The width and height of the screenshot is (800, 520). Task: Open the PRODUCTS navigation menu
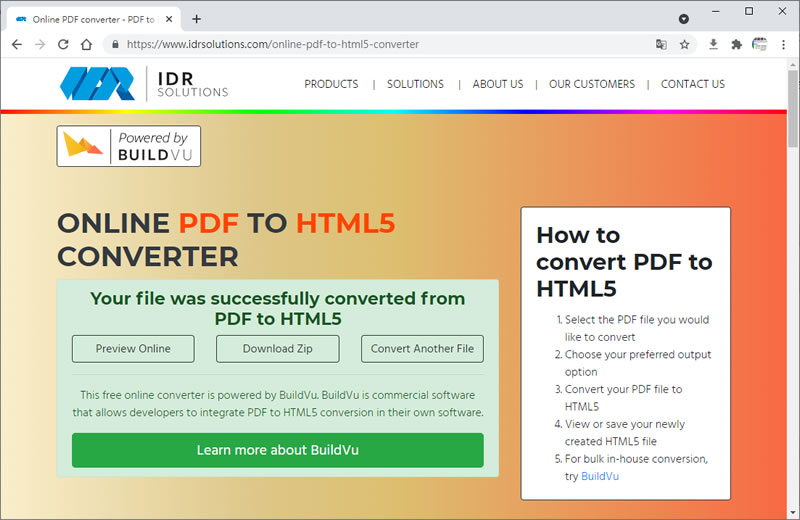point(331,84)
